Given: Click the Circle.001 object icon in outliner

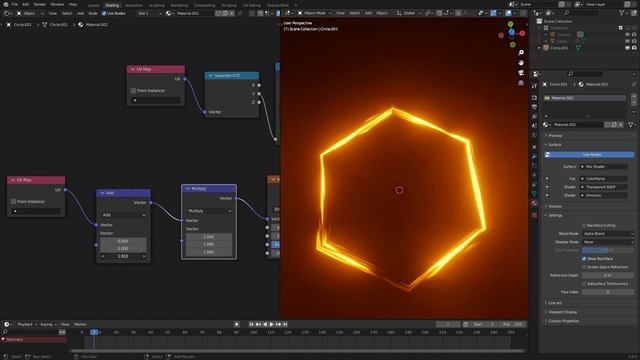Looking at the screenshot, I should coord(546,48).
